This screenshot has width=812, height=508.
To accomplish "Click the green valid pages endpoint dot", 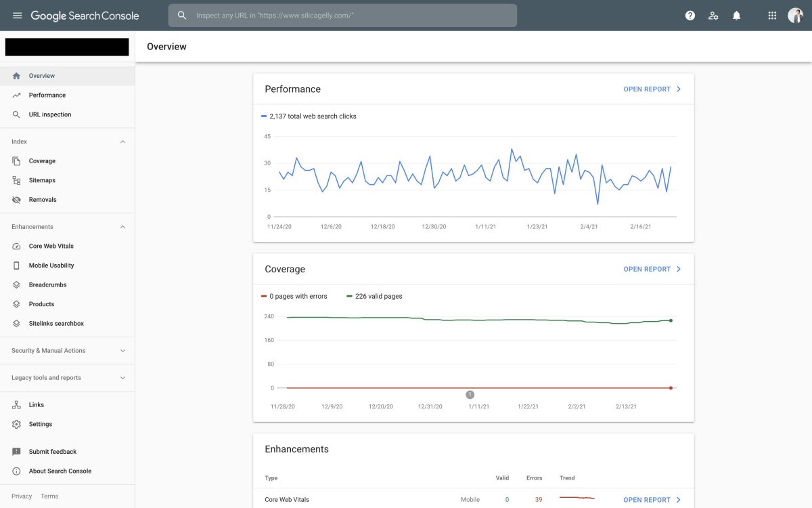I will [671, 320].
